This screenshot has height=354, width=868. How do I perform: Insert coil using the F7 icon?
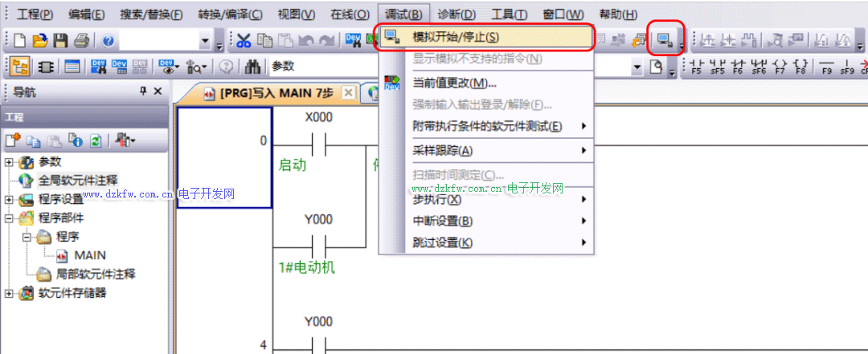[780, 67]
